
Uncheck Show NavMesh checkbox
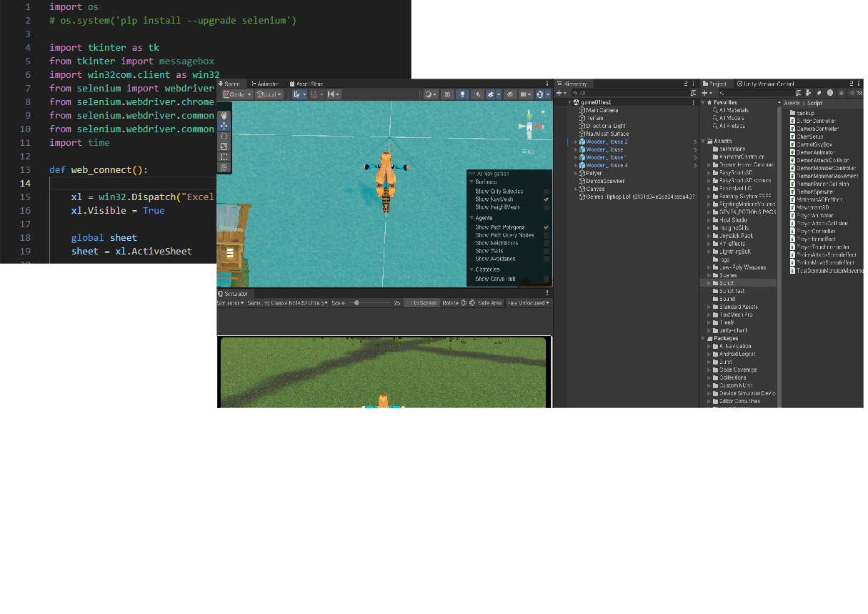coord(546,199)
